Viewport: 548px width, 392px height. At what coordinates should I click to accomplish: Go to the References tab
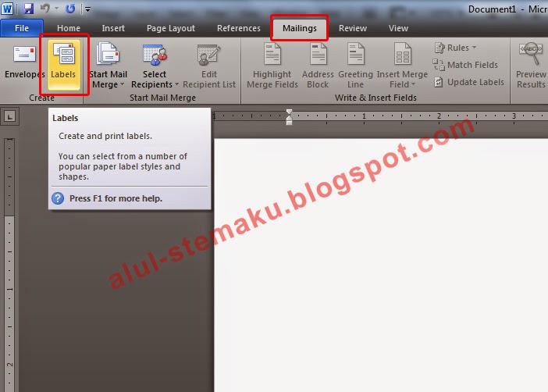[x=239, y=28]
